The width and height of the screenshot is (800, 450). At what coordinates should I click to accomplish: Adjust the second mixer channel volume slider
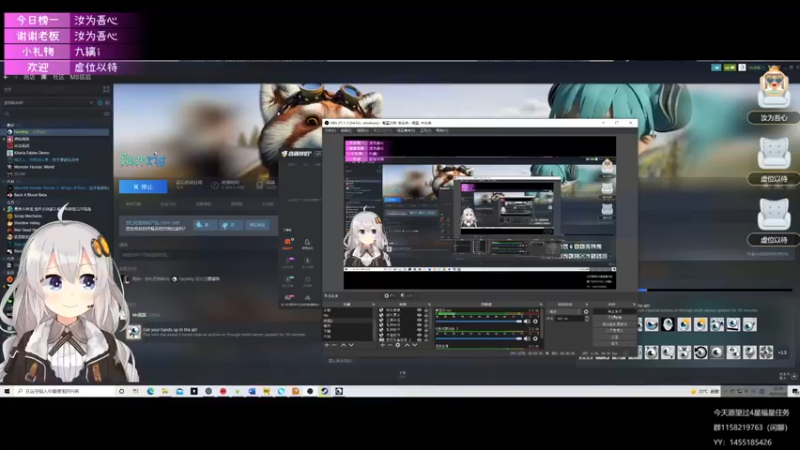click(479, 338)
